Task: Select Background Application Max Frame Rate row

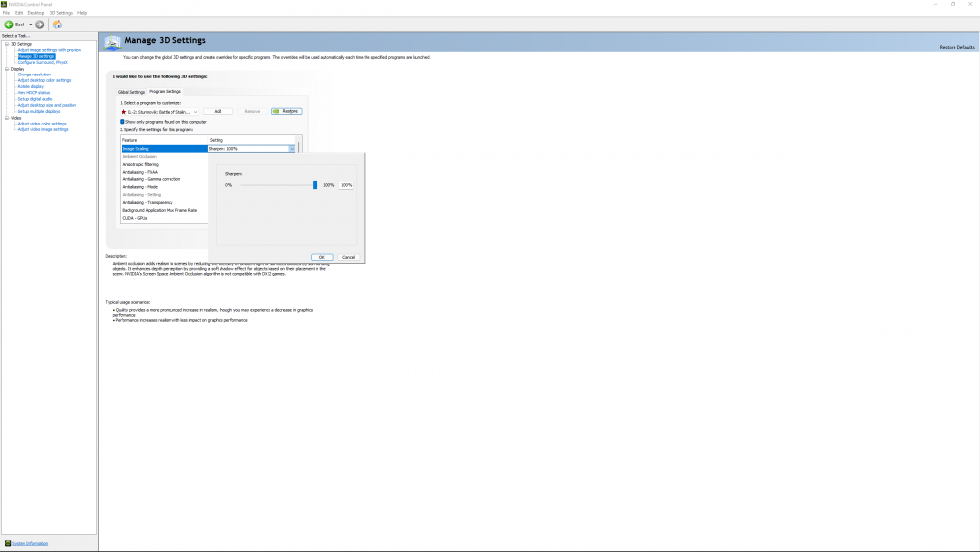Action: pos(164,210)
